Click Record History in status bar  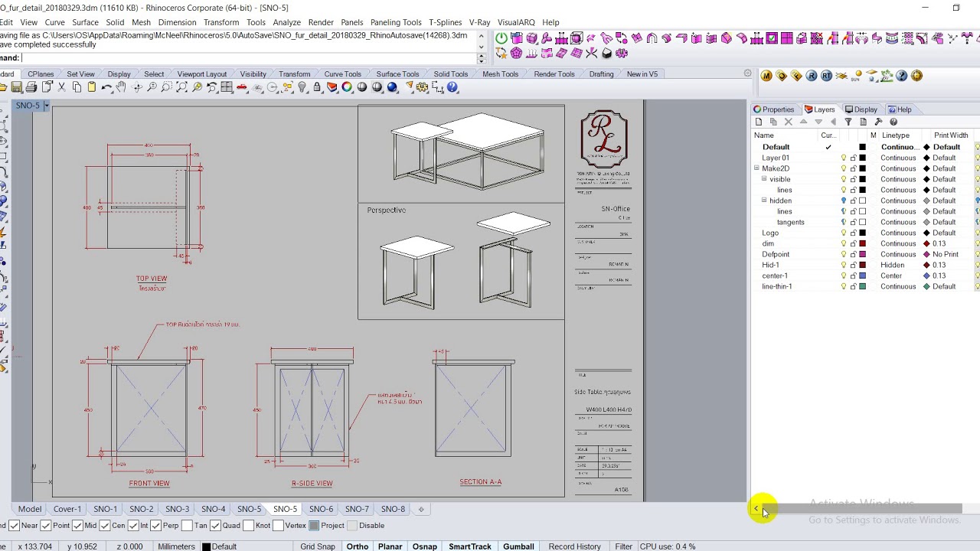[574, 546]
